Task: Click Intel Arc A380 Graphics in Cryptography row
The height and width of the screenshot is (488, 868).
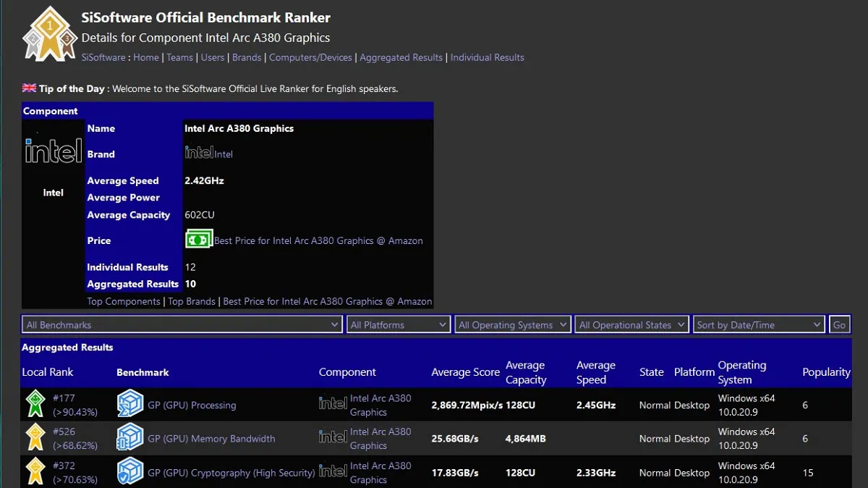Action: coord(380,472)
